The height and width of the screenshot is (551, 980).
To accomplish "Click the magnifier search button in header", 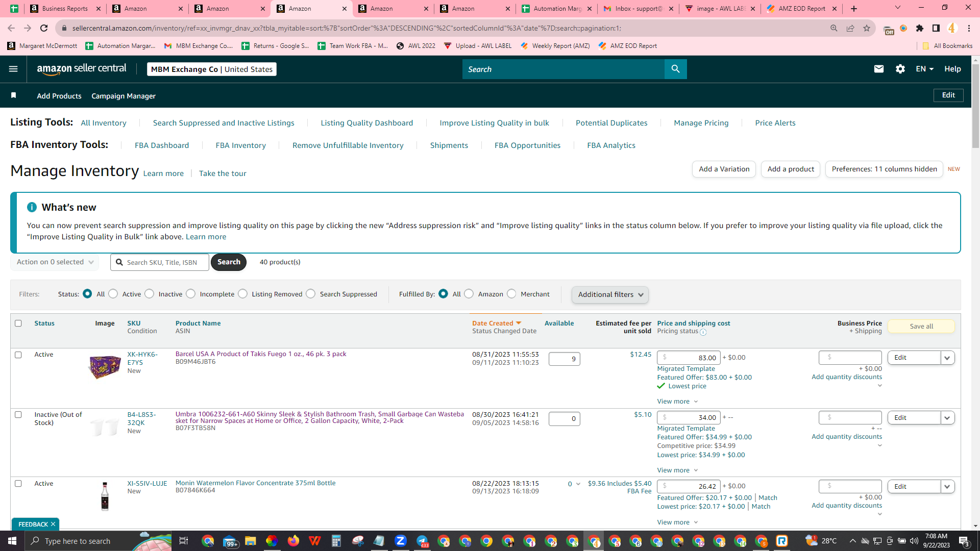I will (675, 69).
